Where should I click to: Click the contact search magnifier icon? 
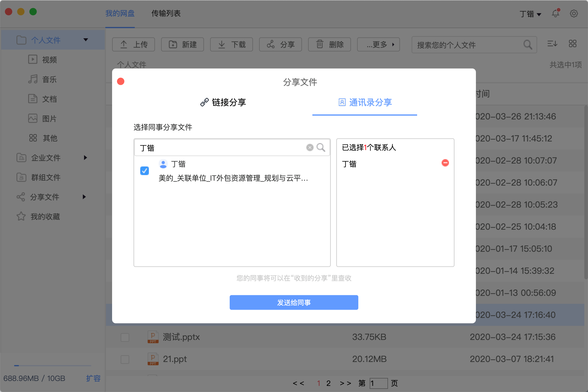[321, 148]
